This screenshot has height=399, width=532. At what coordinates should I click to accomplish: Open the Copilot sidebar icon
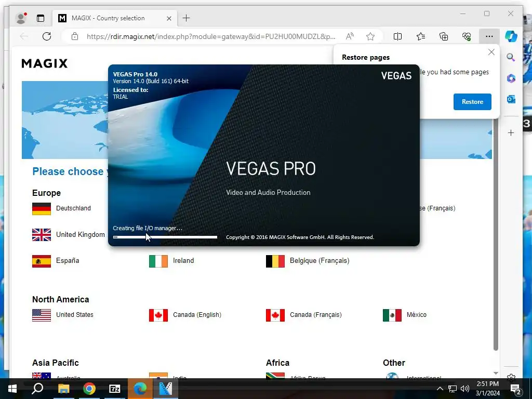511,36
